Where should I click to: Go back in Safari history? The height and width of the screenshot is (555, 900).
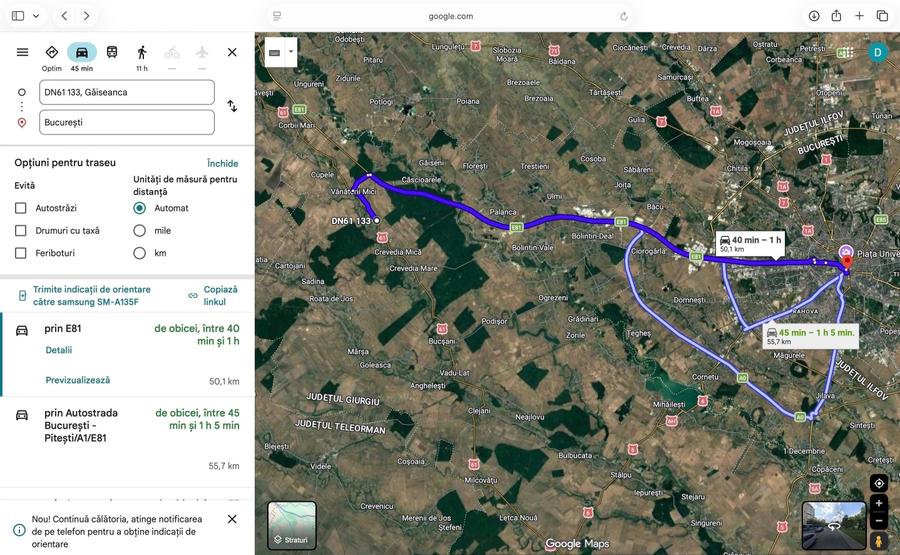pos(64,16)
